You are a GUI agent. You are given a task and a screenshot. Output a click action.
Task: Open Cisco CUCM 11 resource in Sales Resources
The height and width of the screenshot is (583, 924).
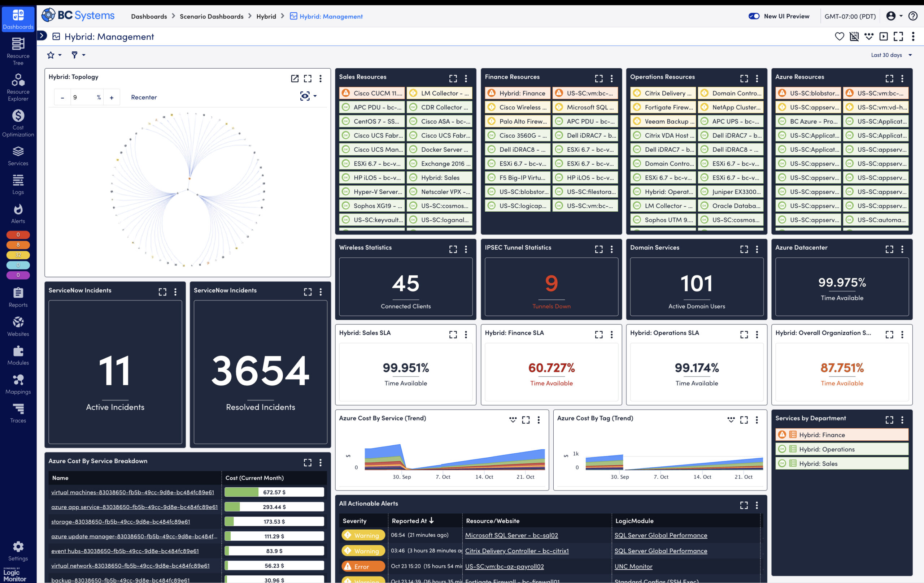(x=372, y=93)
